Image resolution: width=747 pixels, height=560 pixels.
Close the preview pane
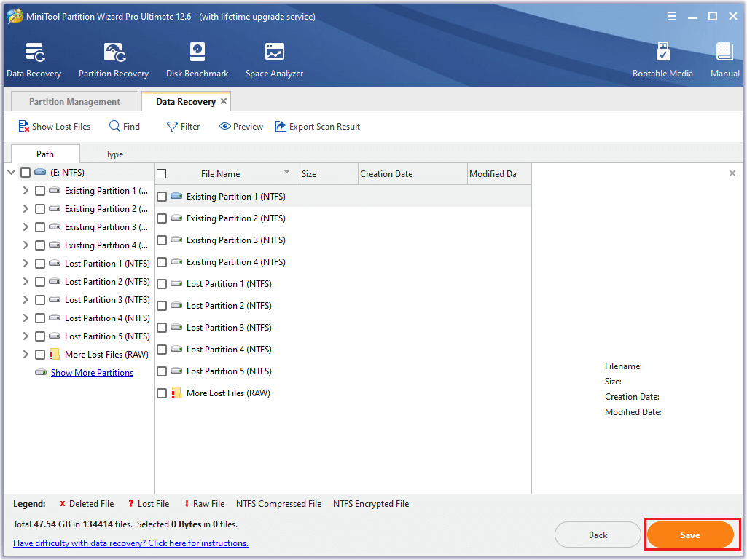[x=732, y=173]
